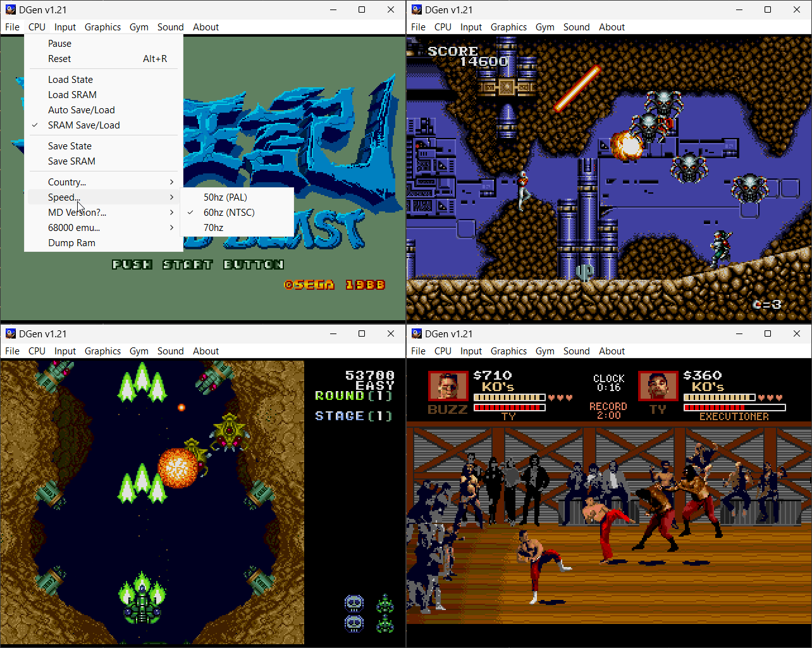The height and width of the screenshot is (648, 812).
Task: Select Save SRAM menu entry
Action: [x=104, y=161]
